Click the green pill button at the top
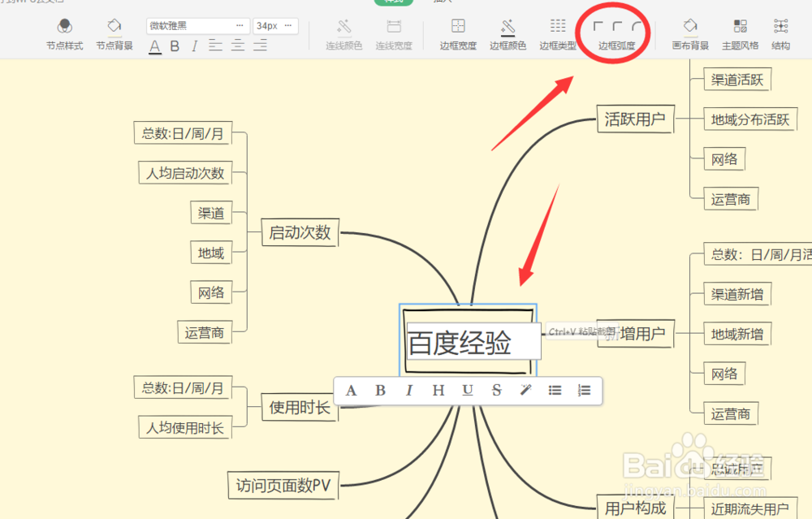The image size is (812, 519). pos(393,2)
